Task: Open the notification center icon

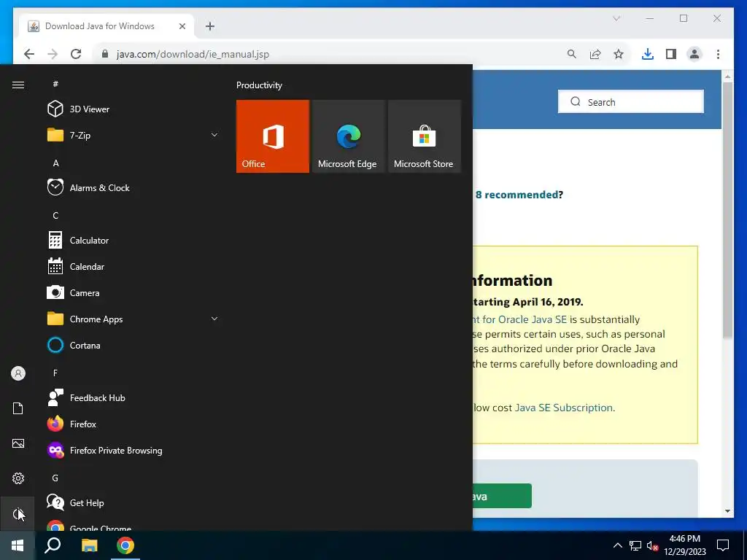Action: 723,545
